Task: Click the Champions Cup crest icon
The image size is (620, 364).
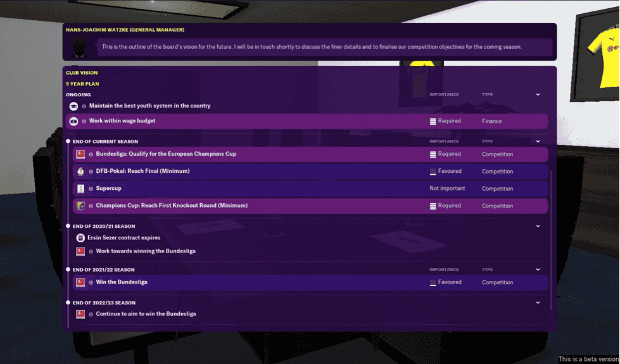Action: point(80,206)
